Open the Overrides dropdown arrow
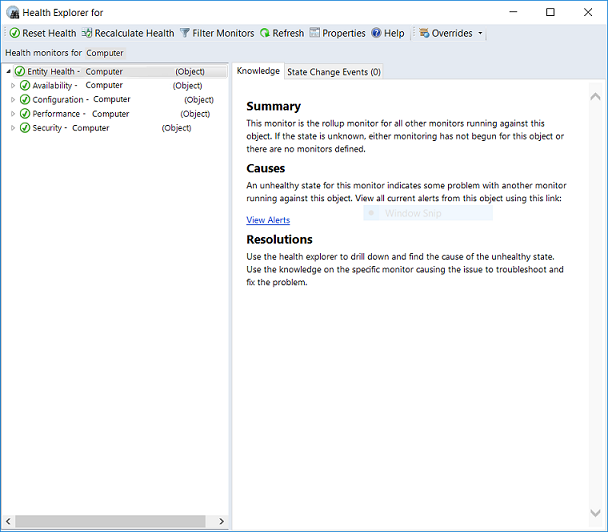Viewport: 608px width, 532px height. click(480, 33)
